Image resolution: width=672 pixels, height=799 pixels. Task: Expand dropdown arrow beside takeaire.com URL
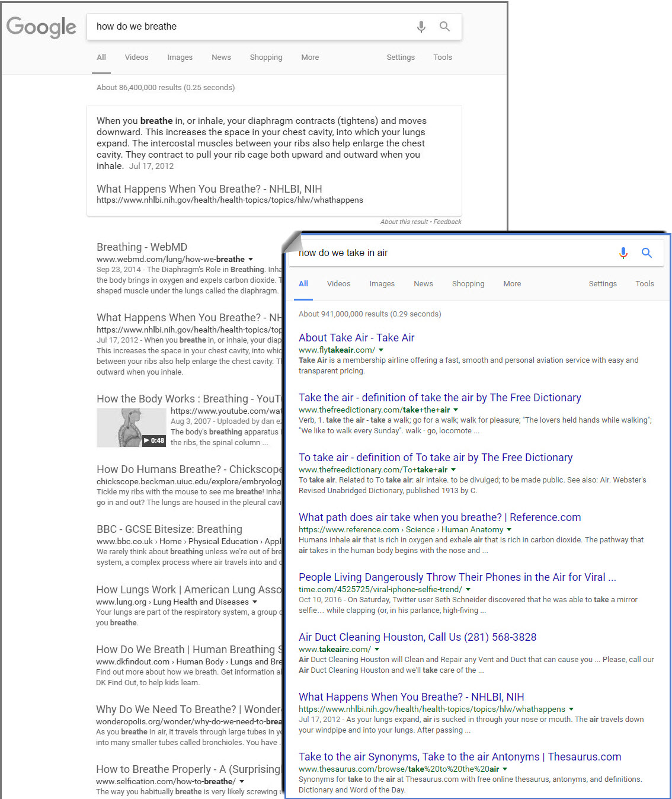(377, 650)
